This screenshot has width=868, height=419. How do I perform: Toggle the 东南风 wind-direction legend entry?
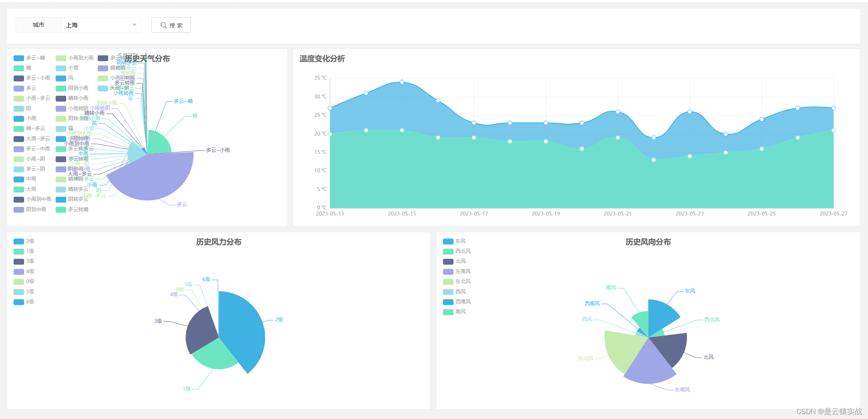457,271
